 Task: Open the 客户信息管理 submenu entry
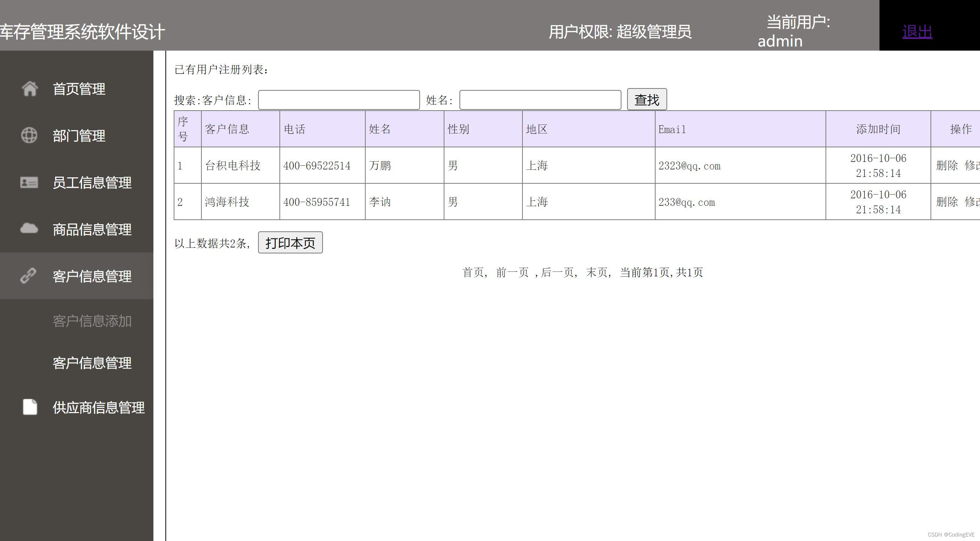tap(92, 363)
